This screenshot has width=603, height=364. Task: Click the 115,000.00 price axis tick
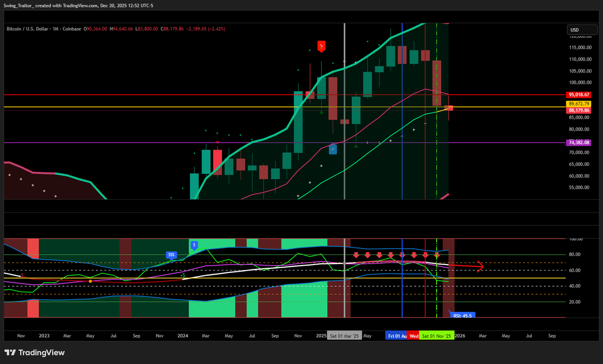pyautogui.click(x=579, y=48)
